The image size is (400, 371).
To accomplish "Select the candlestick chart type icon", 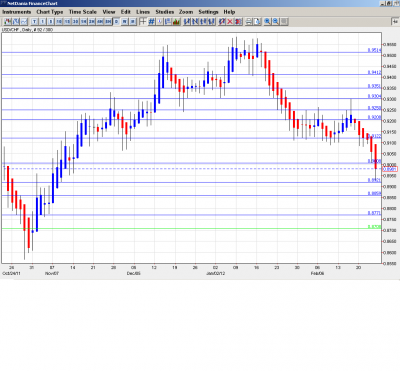I will (x=7, y=22).
